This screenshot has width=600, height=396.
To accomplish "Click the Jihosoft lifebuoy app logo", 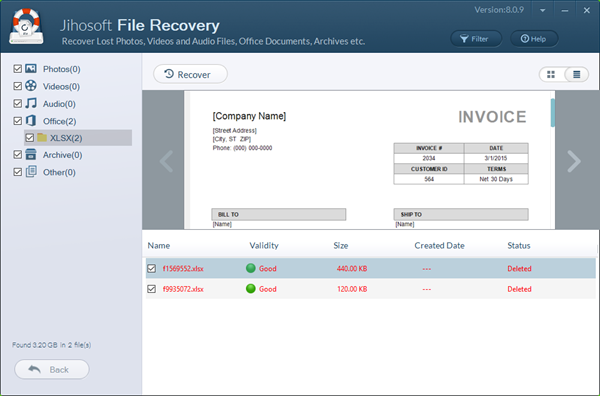I will pyautogui.click(x=26, y=27).
